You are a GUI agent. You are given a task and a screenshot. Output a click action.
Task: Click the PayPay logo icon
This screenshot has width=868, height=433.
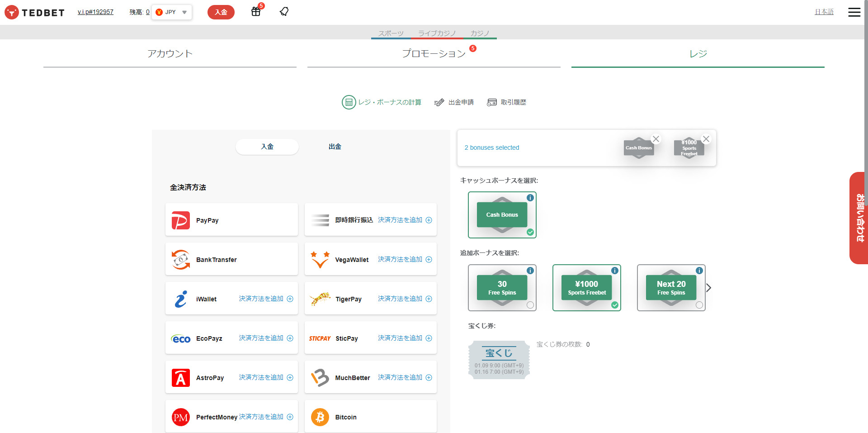(x=180, y=220)
